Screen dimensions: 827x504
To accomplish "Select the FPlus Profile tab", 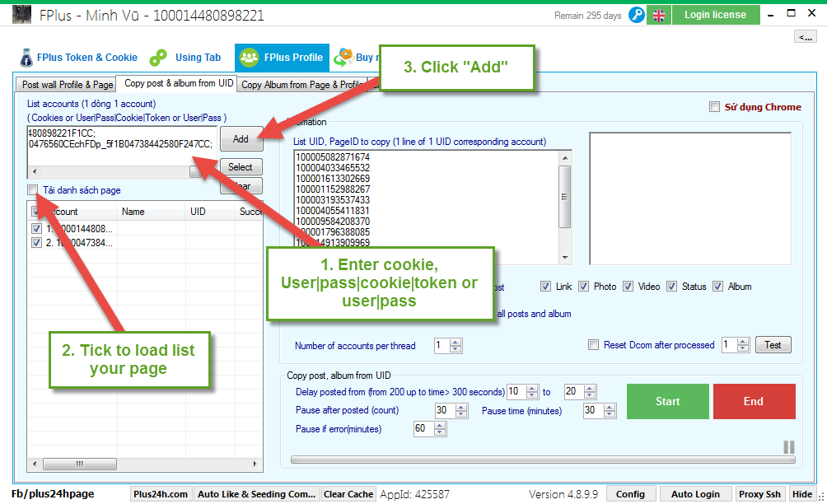I will pyautogui.click(x=283, y=58).
